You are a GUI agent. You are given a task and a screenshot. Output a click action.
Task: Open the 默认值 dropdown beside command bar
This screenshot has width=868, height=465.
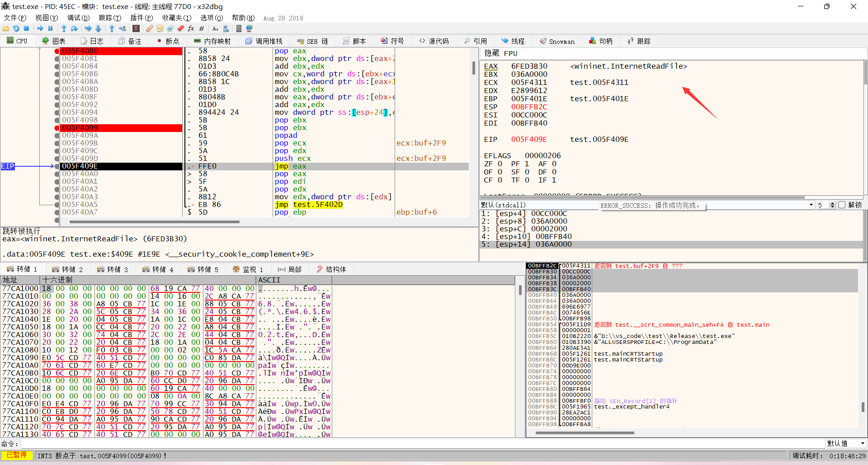tap(846, 444)
